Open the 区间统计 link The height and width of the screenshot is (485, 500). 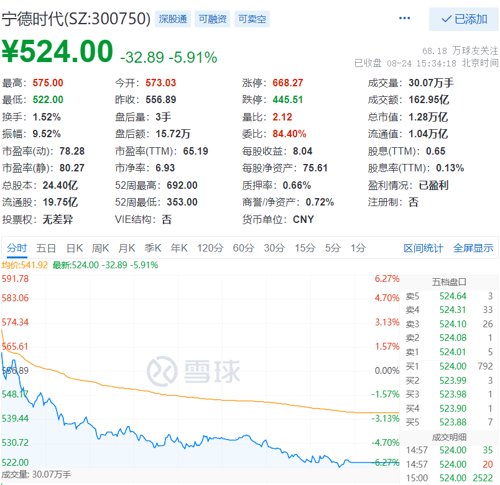pyautogui.click(x=423, y=248)
